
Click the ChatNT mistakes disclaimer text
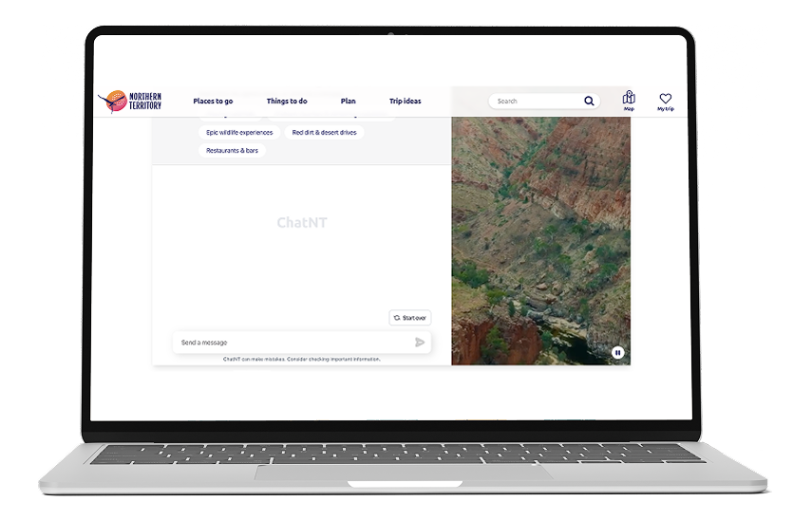tap(302, 359)
